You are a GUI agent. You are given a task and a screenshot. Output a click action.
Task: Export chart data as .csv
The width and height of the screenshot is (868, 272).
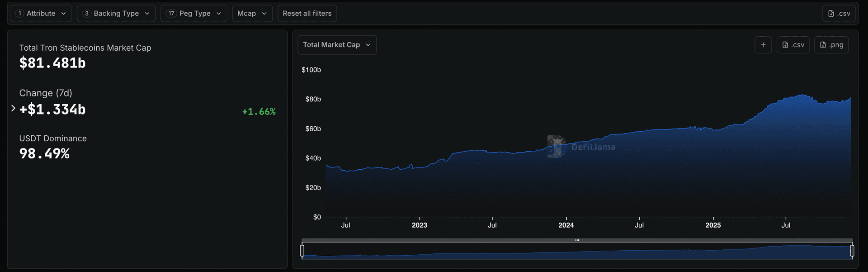[x=793, y=45]
